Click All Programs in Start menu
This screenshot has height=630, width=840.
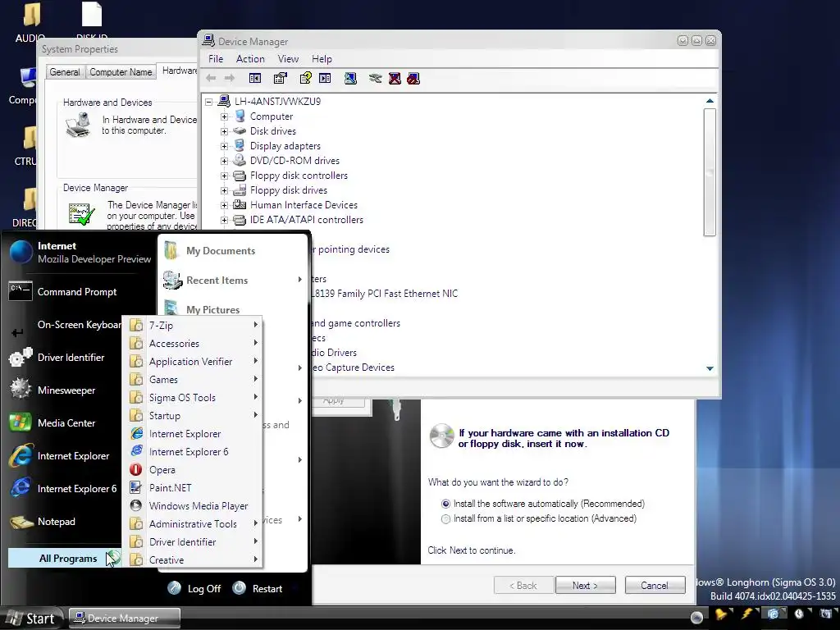point(64,558)
